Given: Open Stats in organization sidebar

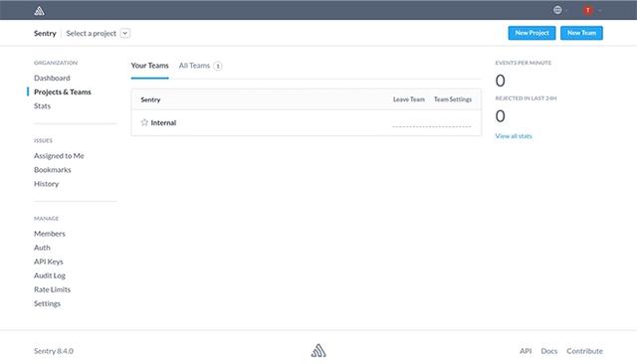Looking at the screenshot, I should click(x=42, y=105).
